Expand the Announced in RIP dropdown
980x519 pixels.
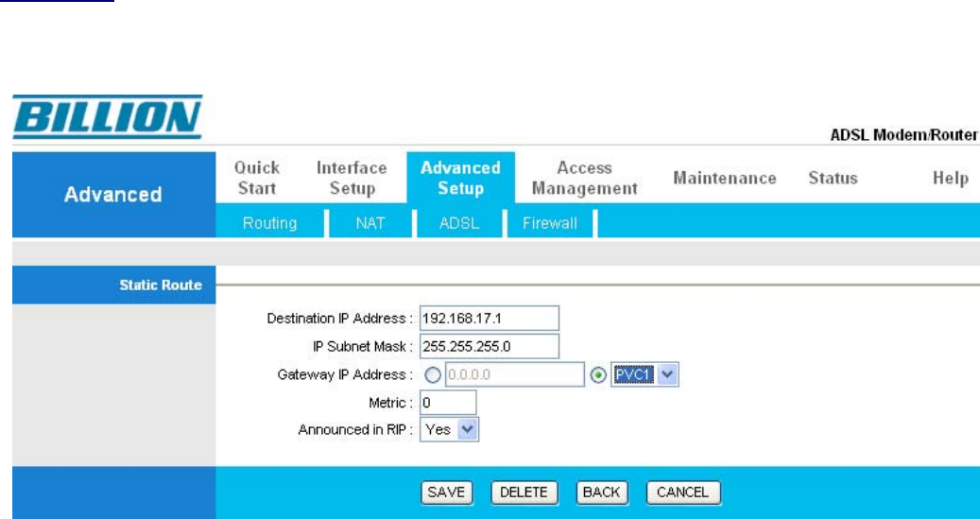[449, 430]
